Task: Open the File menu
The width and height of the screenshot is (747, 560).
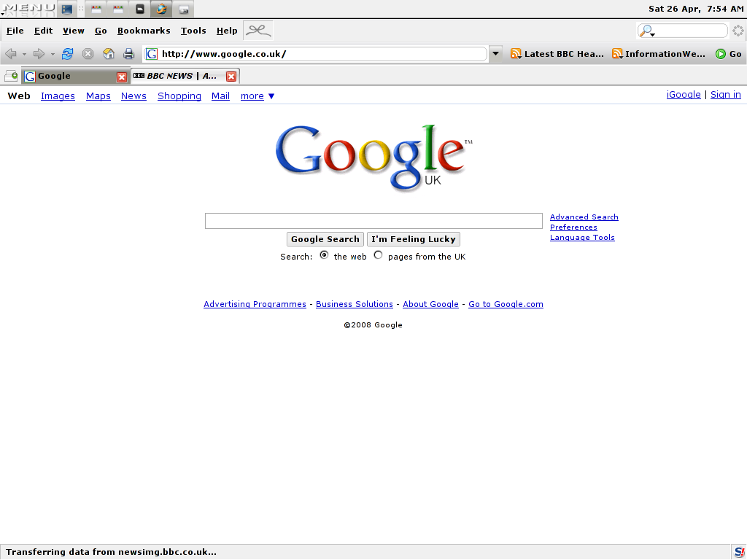Action: 15,31
